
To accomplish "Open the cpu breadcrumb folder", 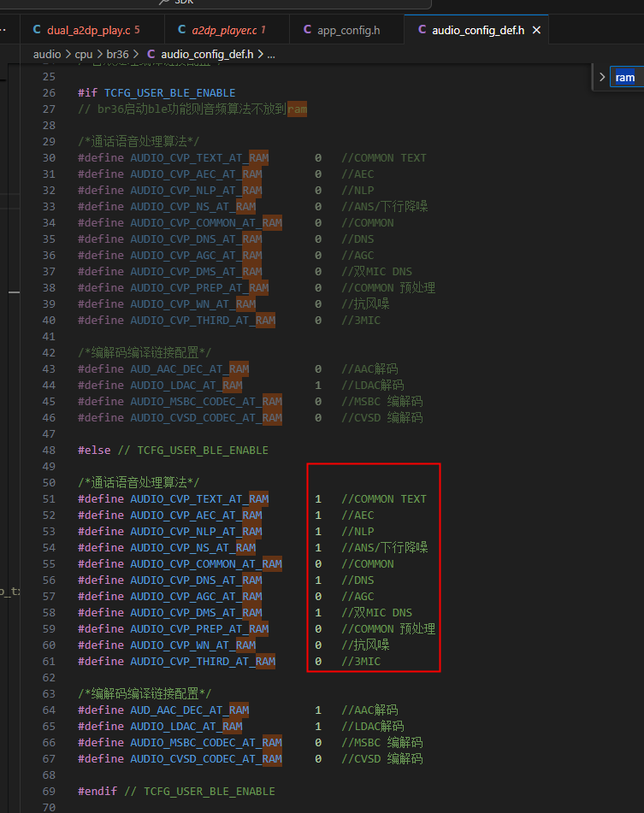I will pos(84,54).
